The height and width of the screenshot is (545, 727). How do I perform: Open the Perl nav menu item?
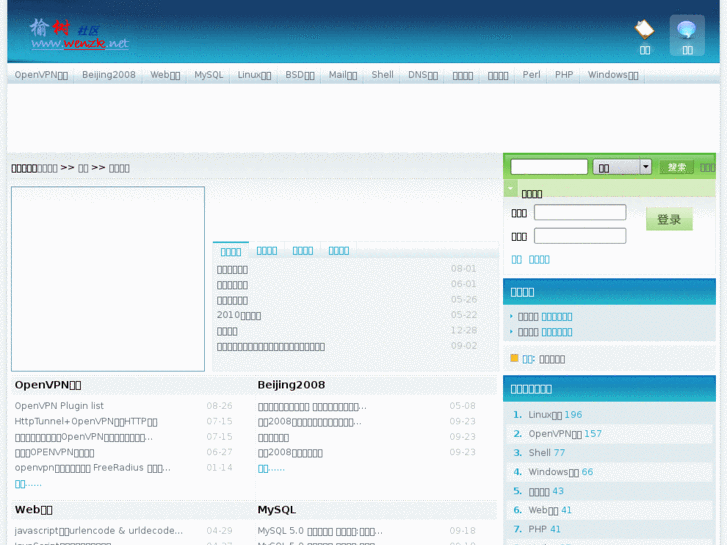(531, 75)
